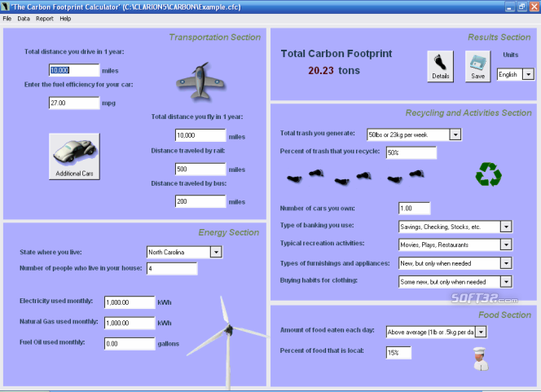Click the Details footprint button
This screenshot has width=541, height=392.
coord(440,66)
